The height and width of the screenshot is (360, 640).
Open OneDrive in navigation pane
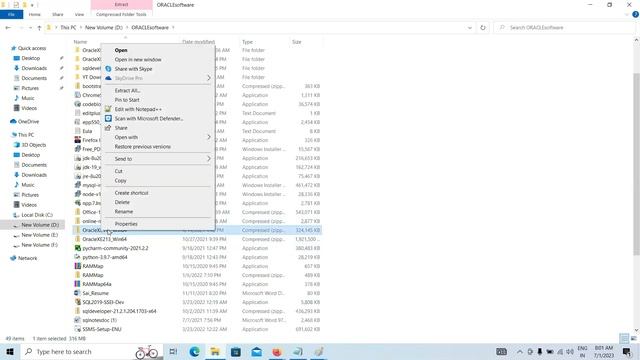28,122
